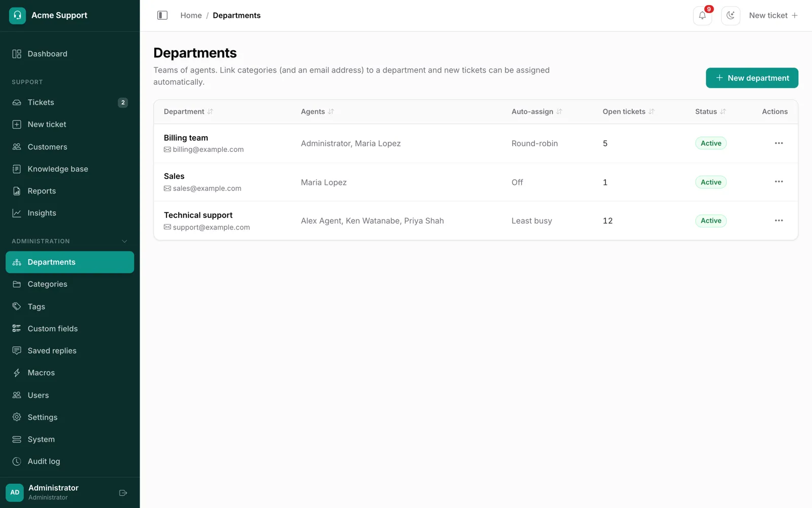Collapse the Administration section chevron

point(124,241)
